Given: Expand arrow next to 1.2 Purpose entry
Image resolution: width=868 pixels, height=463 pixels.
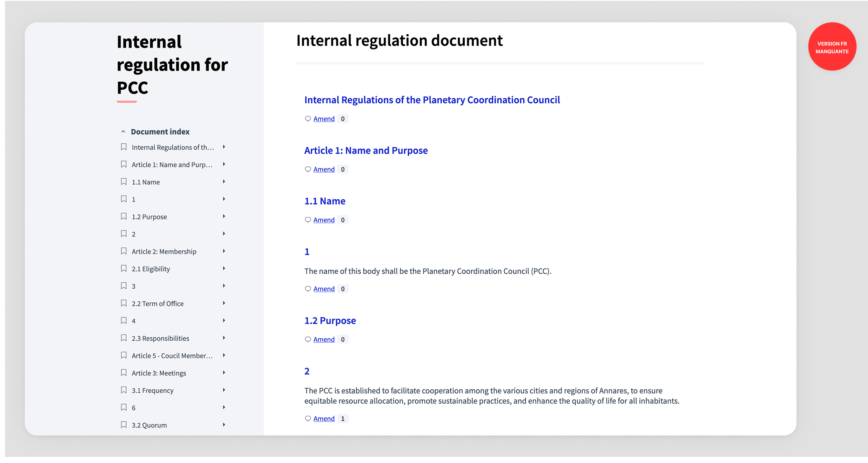Looking at the screenshot, I should point(224,216).
